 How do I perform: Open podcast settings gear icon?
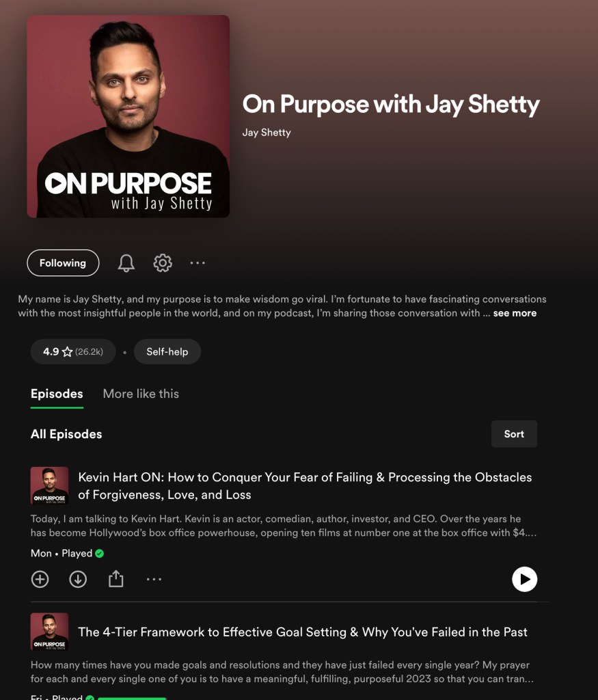tap(163, 263)
